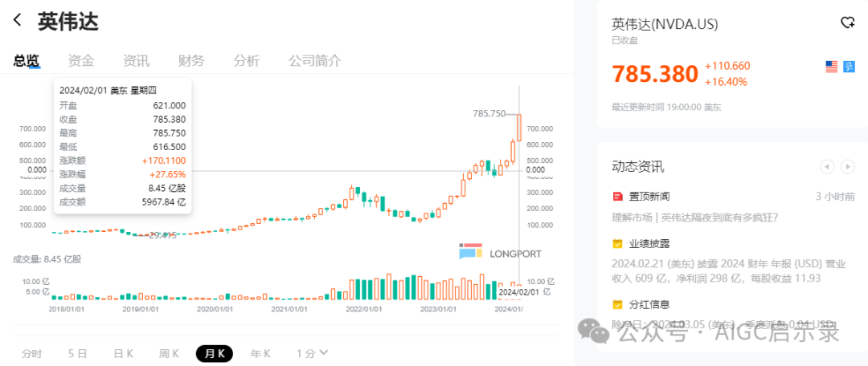Click the 785.750 high price label

[x=489, y=113]
